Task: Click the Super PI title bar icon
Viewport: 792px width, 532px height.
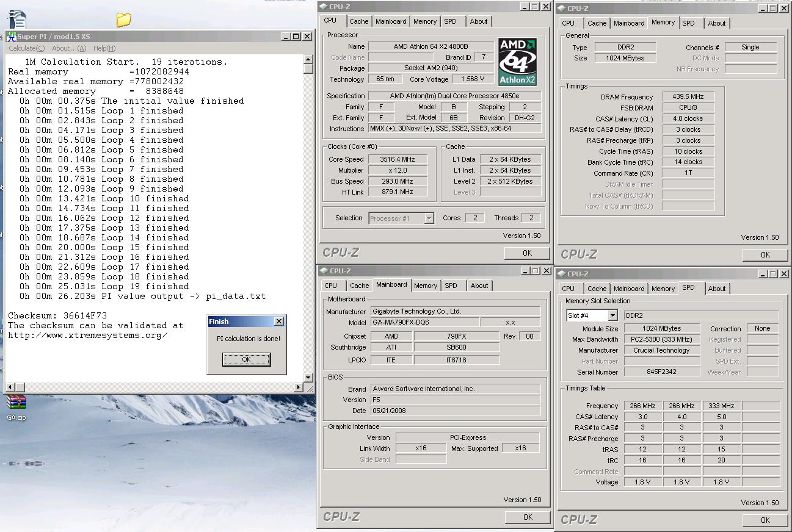Action: (12, 37)
